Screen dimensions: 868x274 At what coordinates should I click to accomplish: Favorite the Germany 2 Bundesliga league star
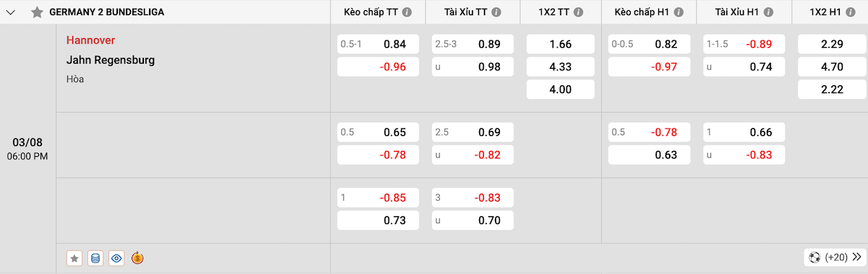[x=38, y=12]
